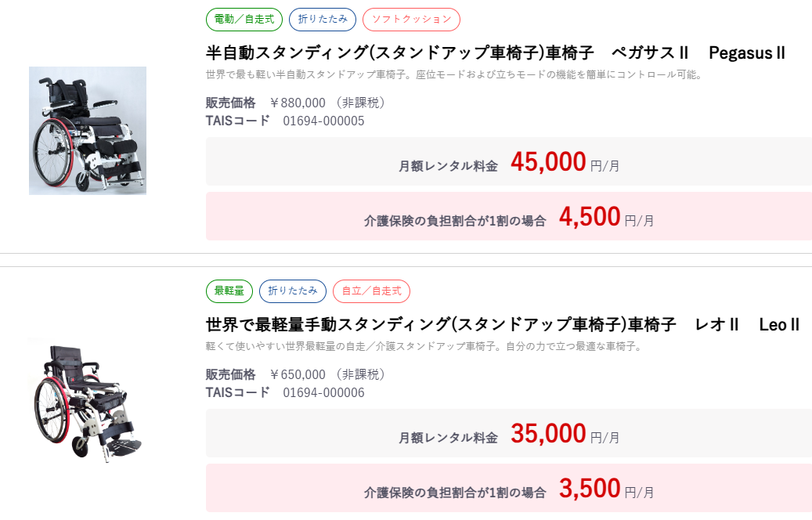Click the ソフトクッション tag
Viewport: 812px width, 520px height.
411,19
